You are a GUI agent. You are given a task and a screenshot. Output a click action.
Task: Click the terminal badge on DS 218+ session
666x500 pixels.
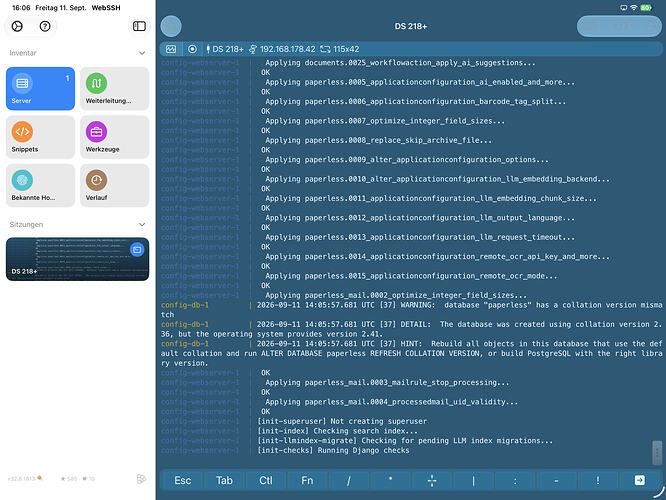pyautogui.click(x=137, y=250)
